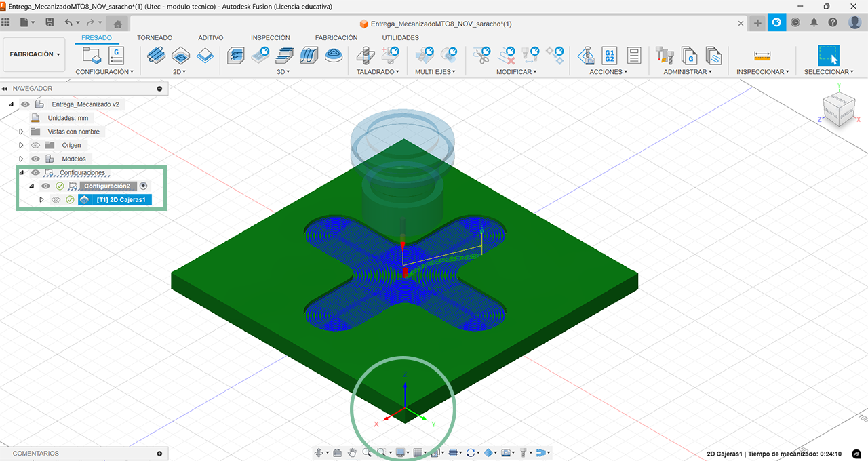Expand the Origen tree node
This screenshot has height=461, width=868.
coord(21,145)
